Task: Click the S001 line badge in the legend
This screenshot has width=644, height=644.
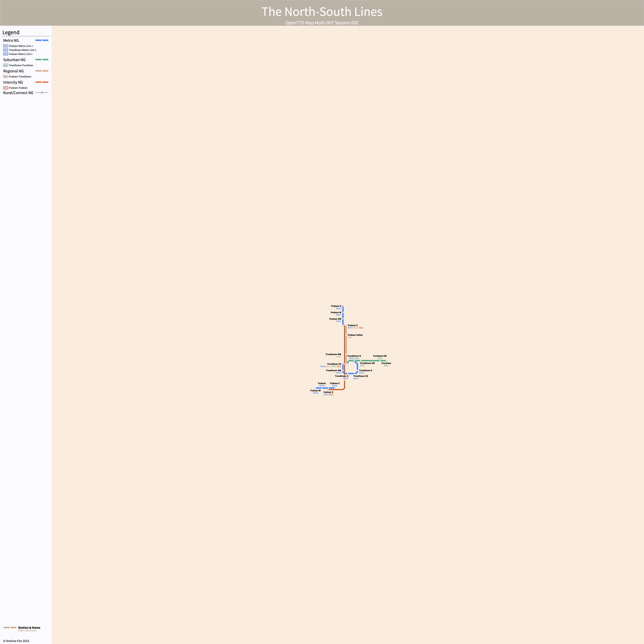Action: click(6, 65)
